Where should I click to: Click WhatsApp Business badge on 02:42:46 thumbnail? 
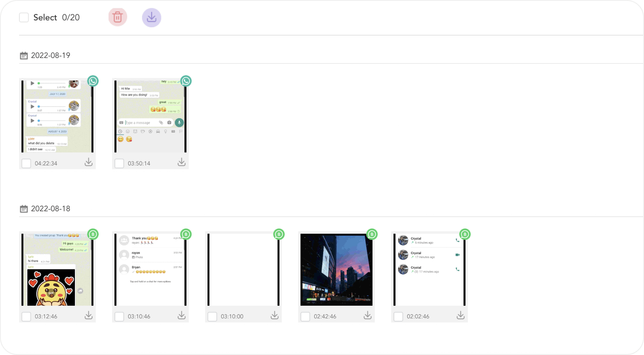pos(372,234)
